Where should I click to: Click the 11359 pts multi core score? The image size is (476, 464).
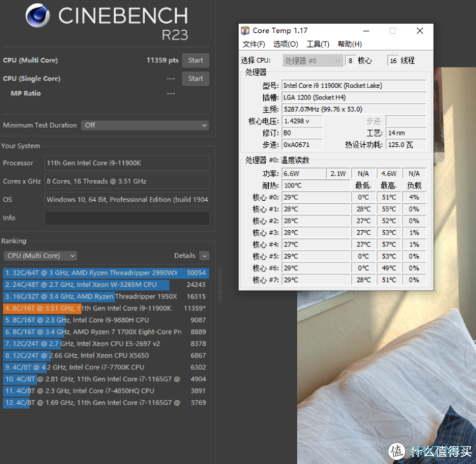[x=162, y=60]
